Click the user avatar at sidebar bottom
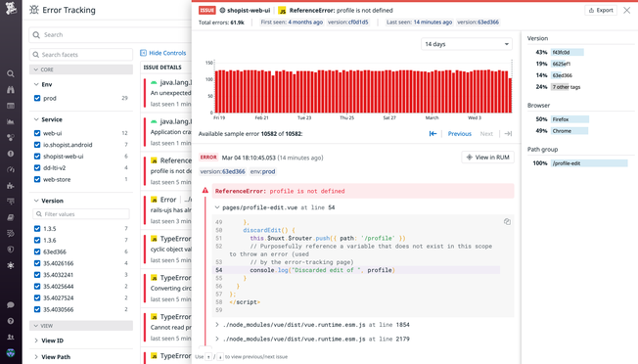The height and width of the screenshot is (364, 638). [x=11, y=352]
